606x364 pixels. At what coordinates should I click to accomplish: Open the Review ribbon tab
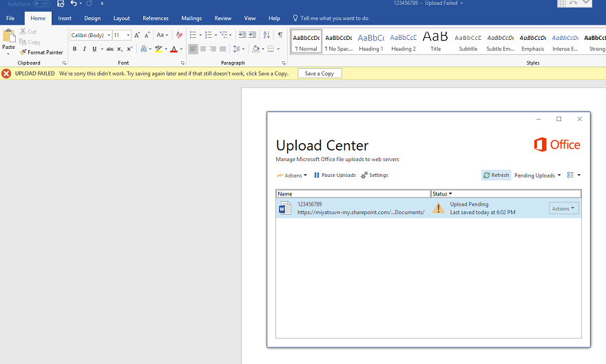click(x=222, y=18)
